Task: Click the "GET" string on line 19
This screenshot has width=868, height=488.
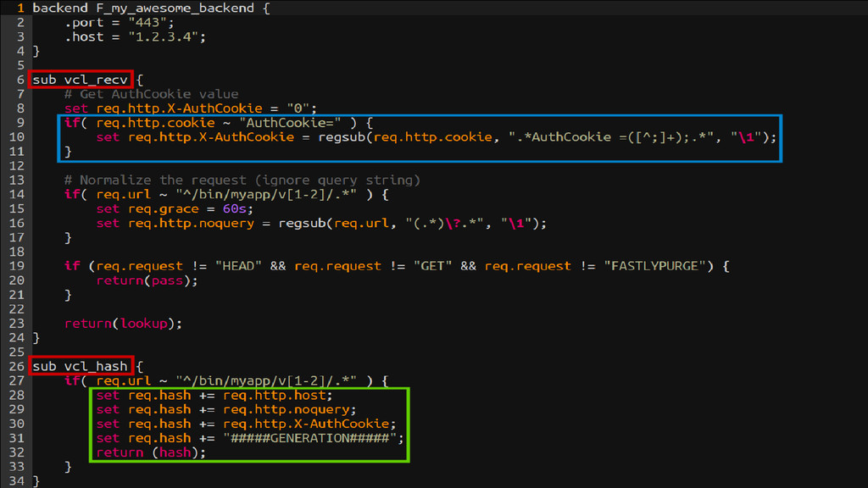Action: [x=432, y=266]
